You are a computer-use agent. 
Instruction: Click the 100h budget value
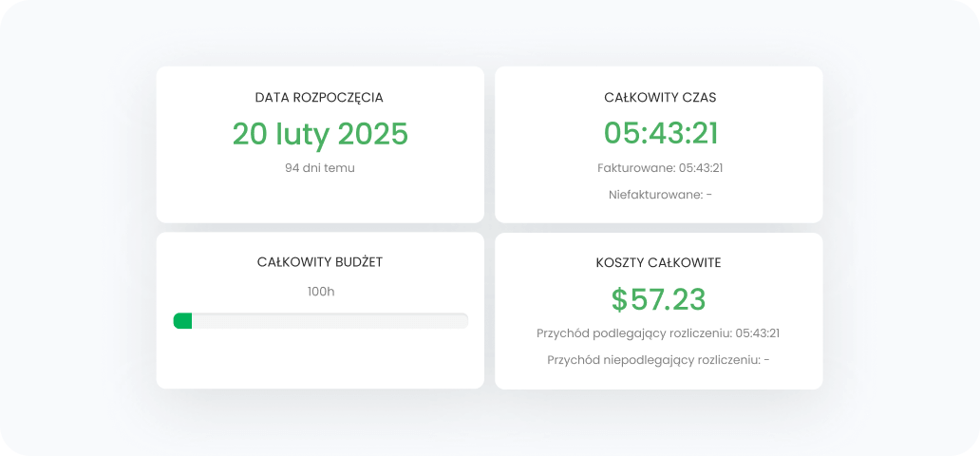(x=320, y=292)
